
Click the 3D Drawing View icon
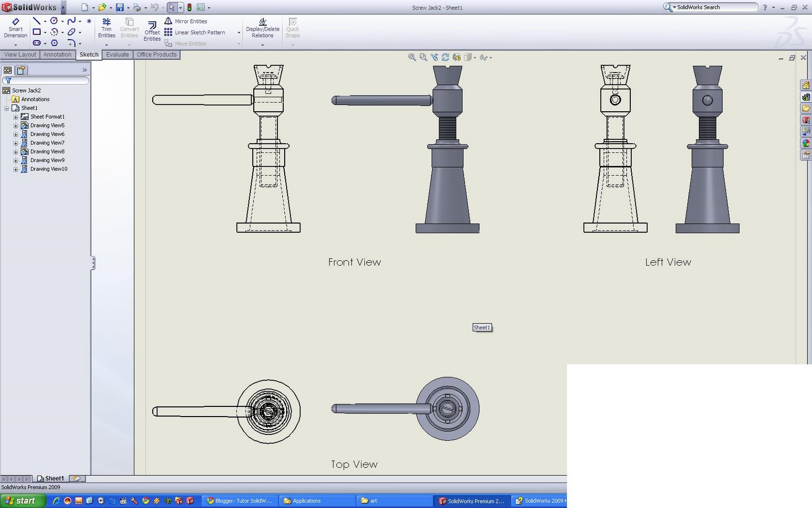pyautogui.click(x=457, y=57)
